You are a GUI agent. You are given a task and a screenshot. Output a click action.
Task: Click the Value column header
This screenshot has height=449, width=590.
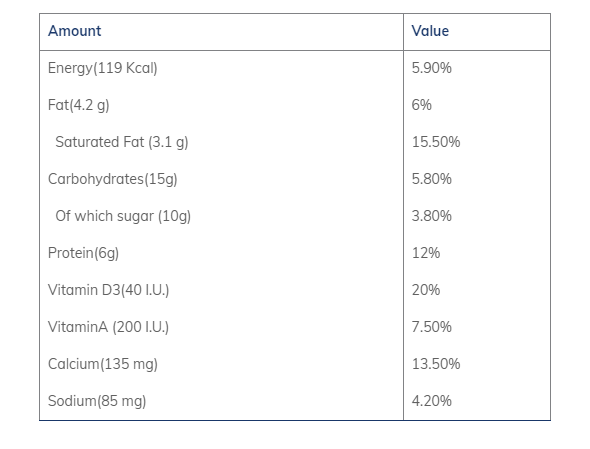[x=430, y=31]
